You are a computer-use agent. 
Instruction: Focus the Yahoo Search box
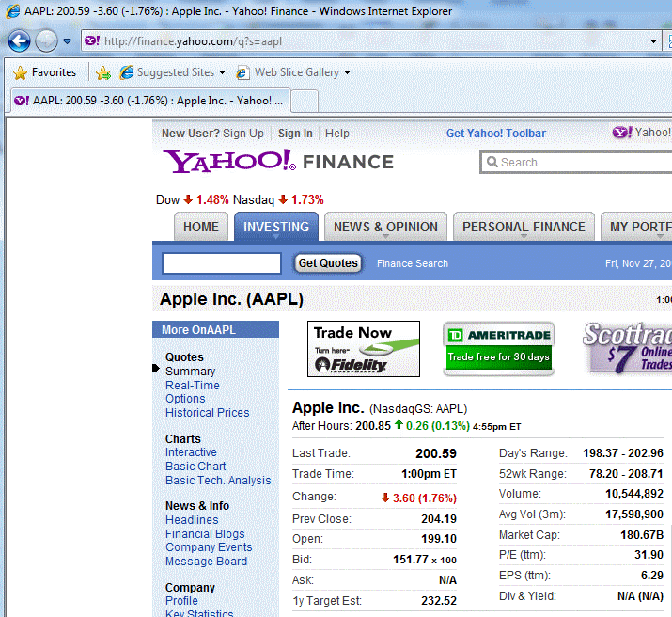point(576,162)
